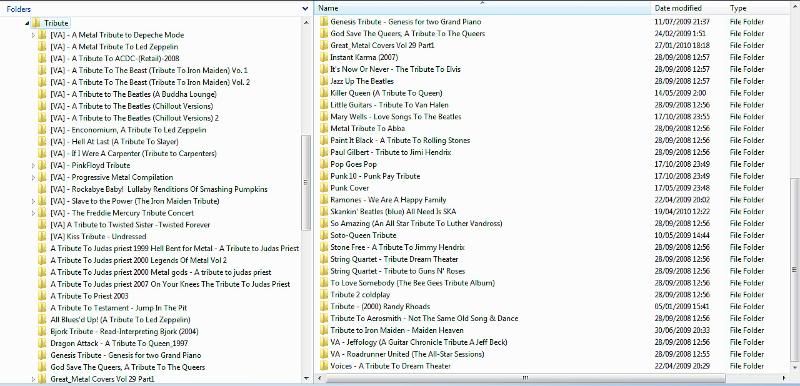
Task: Select If I Were A Carpenter tree folder
Action: pos(133,153)
